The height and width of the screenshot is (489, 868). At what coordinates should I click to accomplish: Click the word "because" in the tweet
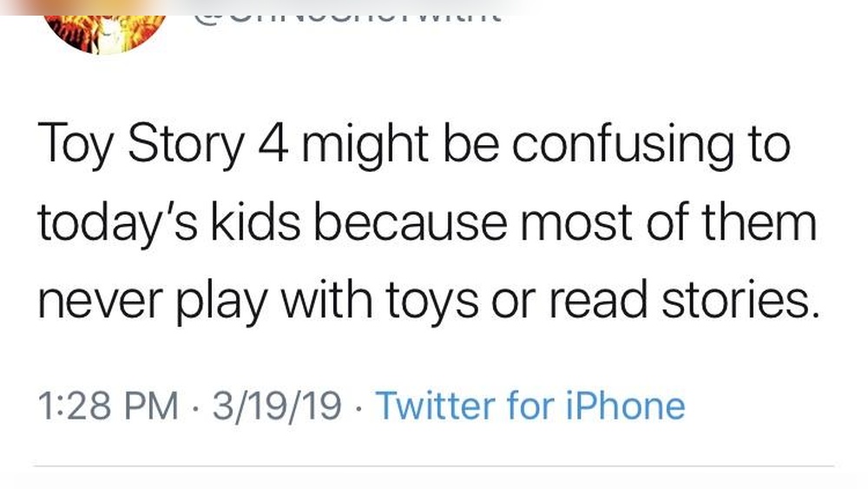coord(405,223)
